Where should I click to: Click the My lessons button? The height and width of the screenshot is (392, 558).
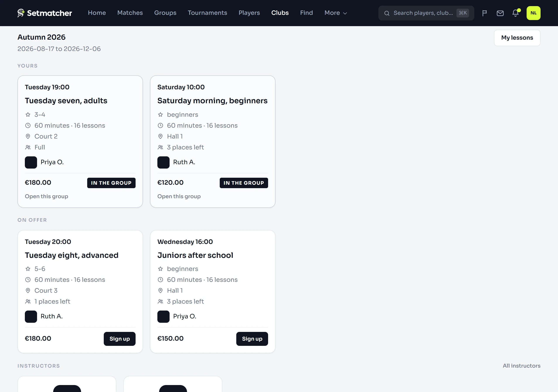pyautogui.click(x=517, y=38)
